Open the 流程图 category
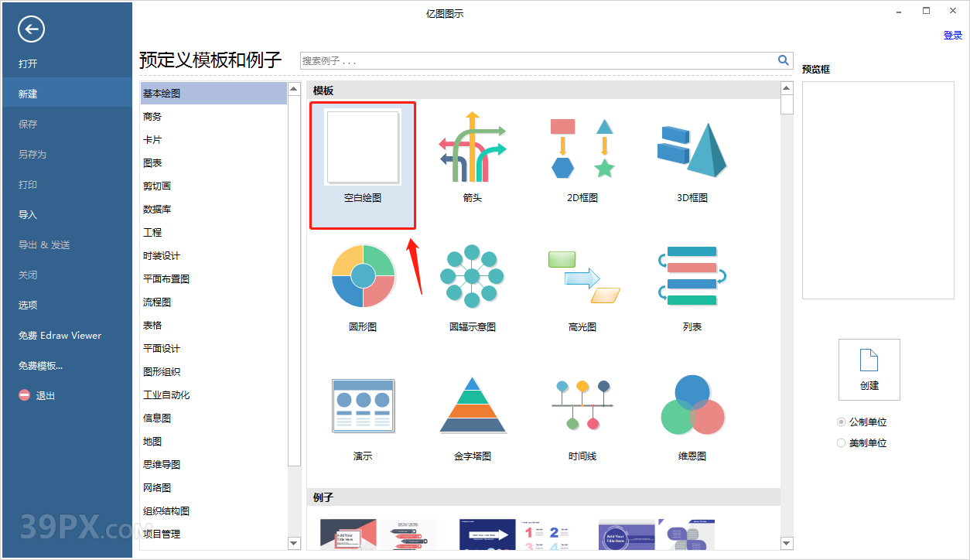Image resolution: width=970 pixels, height=560 pixels. point(155,302)
